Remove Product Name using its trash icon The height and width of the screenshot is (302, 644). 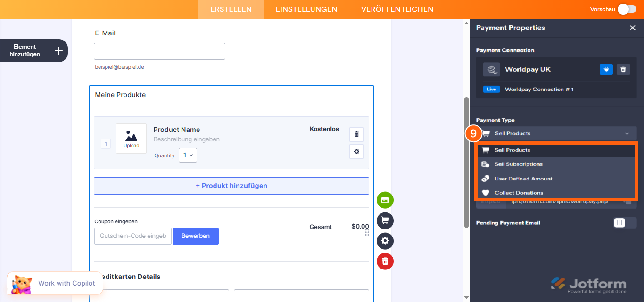pos(356,134)
